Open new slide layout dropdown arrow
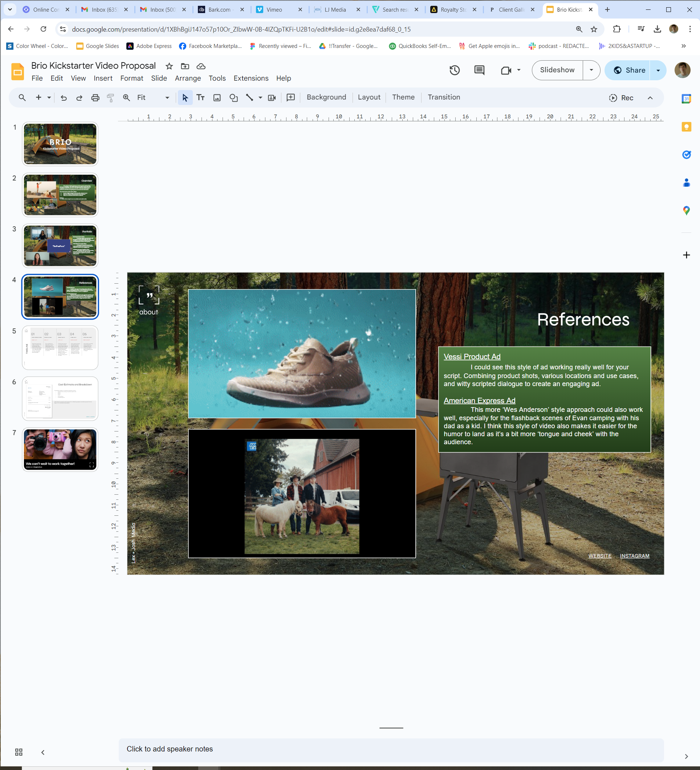700x770 pixels. 49,97
